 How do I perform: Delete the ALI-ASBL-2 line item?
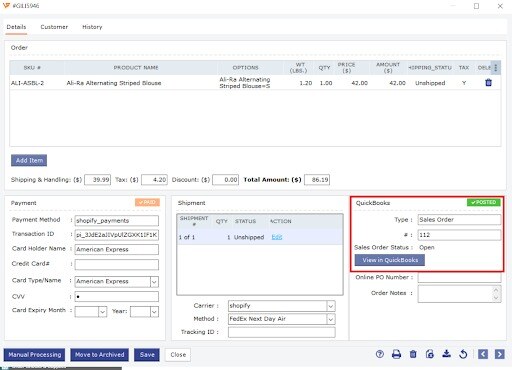click(x=488, y=83)
